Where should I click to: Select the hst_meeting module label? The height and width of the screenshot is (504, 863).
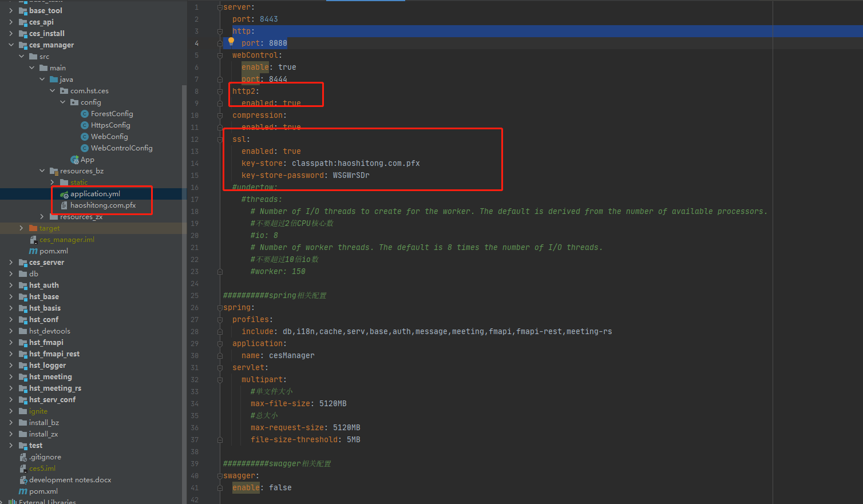(50, 377)
